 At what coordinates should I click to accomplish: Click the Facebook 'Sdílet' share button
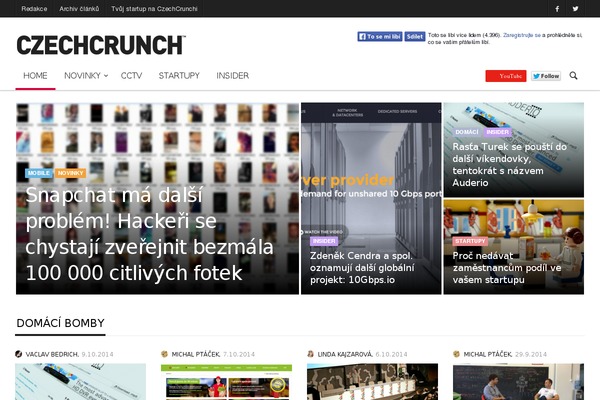coord(415,36)
